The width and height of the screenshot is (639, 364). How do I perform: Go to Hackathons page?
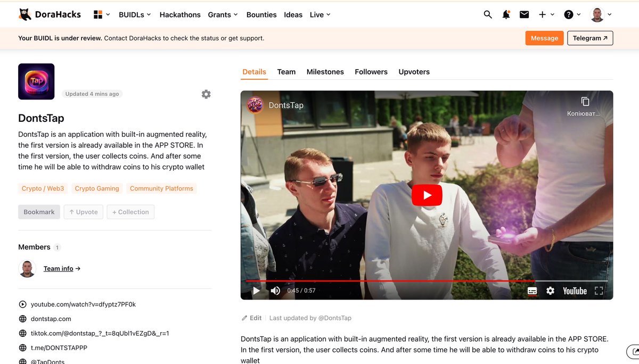[180, 14]
